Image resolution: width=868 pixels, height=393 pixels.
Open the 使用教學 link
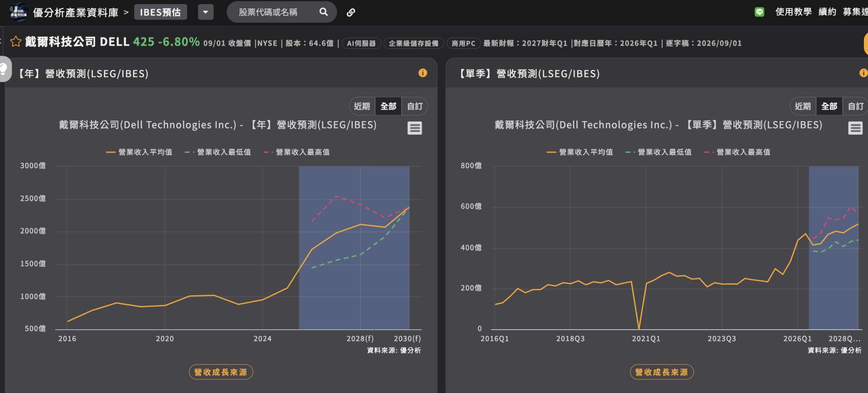point(793,12)
